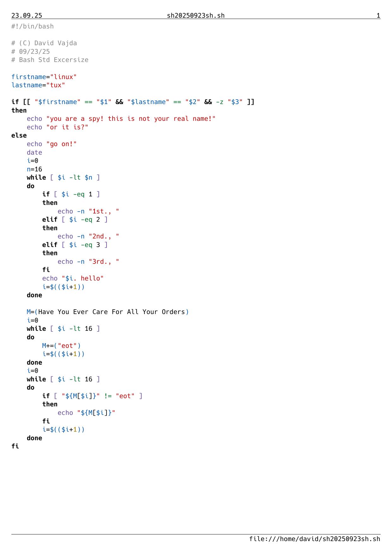
Task: Click the M=(Have You Ever...) array line
Action: pos(108,312)
